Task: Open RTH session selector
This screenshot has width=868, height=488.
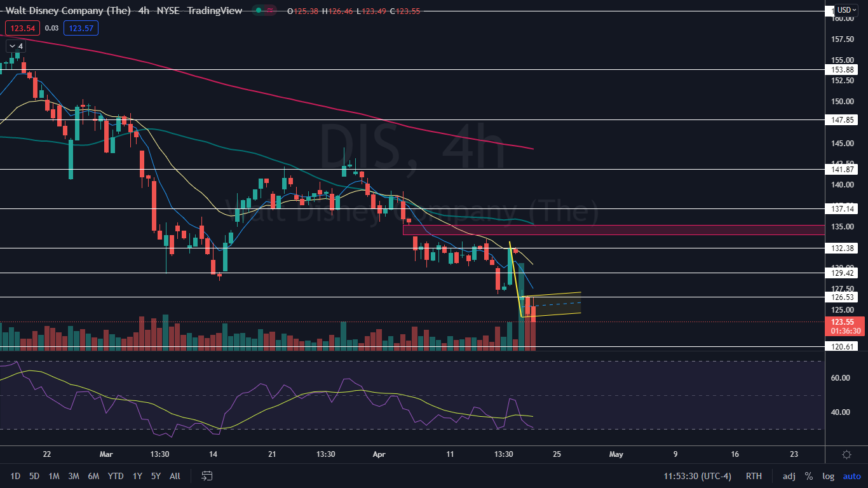Action: pos(754,476)
